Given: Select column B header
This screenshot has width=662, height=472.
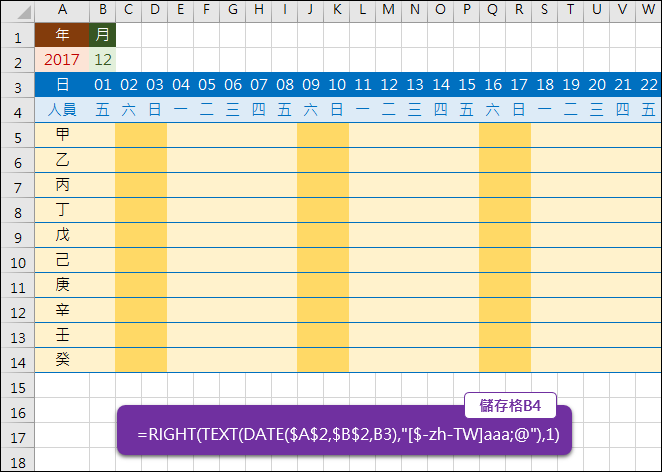Looking at the screenshot, I should [x=103, y=11].
